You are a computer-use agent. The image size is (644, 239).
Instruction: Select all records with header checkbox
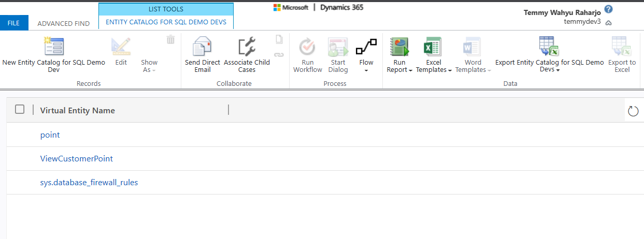pos(20,109)
